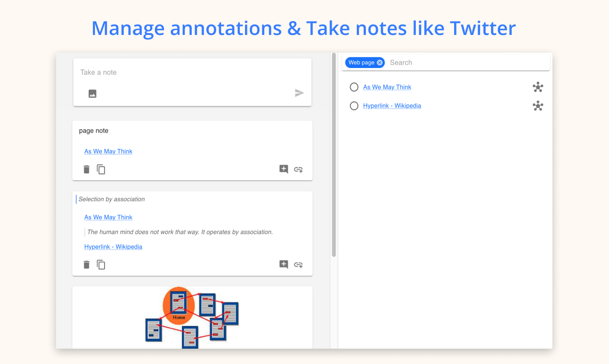Open As We May Think link in Selection card
This screenshot has width=609, height=364.
(108, 217)
